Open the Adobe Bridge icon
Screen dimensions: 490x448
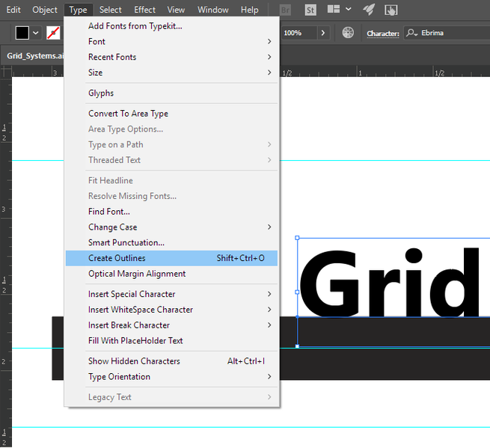286,10
